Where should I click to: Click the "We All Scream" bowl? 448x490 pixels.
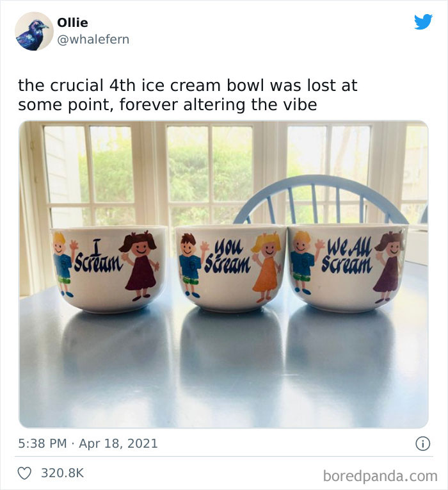pos(347,269)
